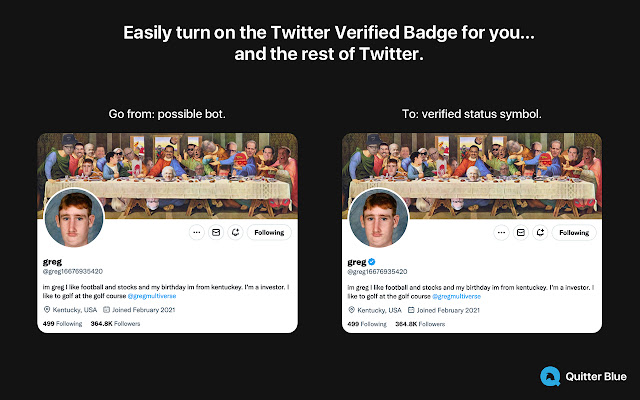View the 499 Following list on right profile
The image size is (640, 400).
click(368, 324)
